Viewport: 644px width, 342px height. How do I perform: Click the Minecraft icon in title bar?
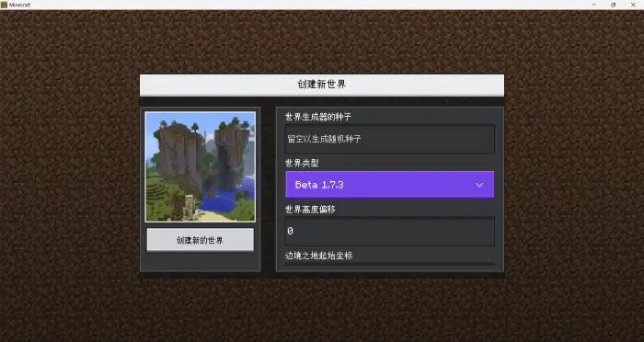(x=4, y=5)
